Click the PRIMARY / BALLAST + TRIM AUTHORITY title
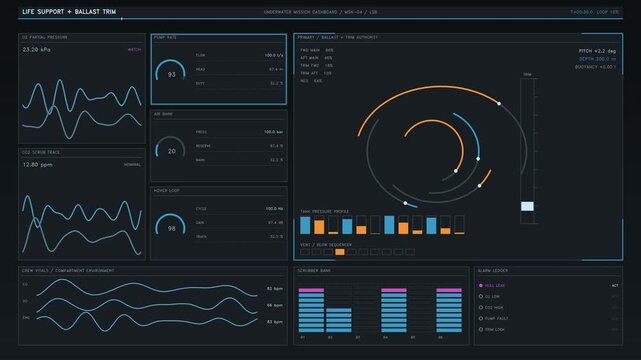Image resolution: width=641 pixels, height=360 pixels. tap(338, 37)
